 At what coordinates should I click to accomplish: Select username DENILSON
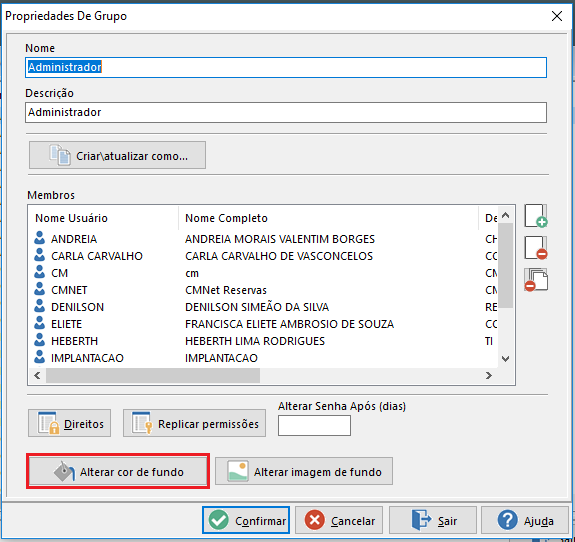pyautogui.click(x=77, y=307)
